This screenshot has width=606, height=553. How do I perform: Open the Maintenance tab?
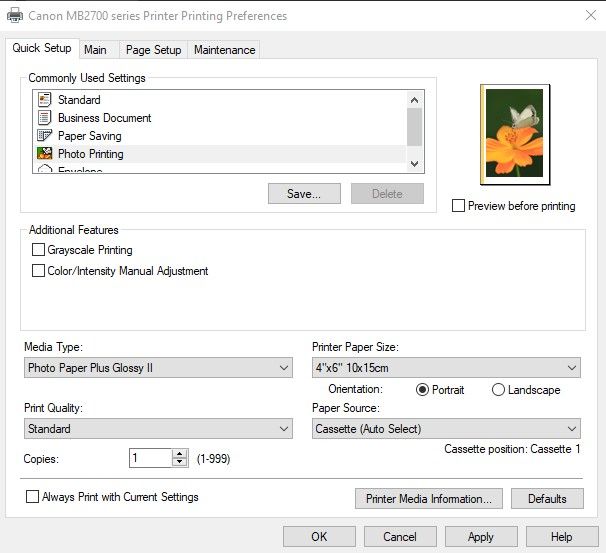pos(224,50)
